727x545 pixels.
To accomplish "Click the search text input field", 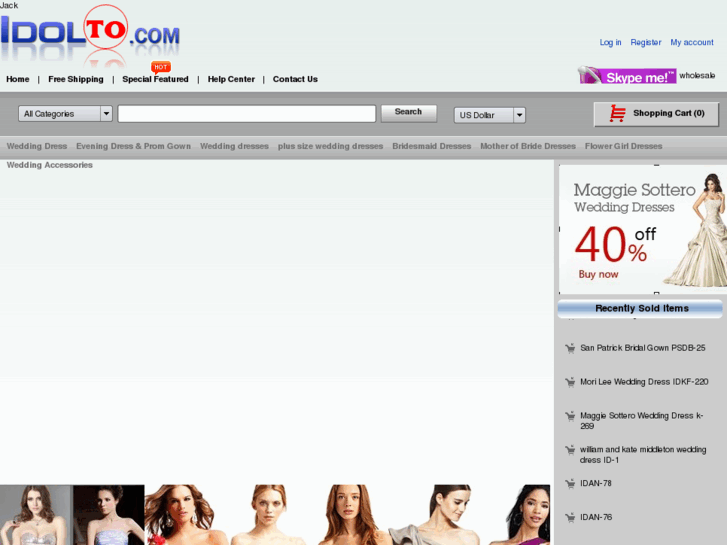I will (247, 114).
